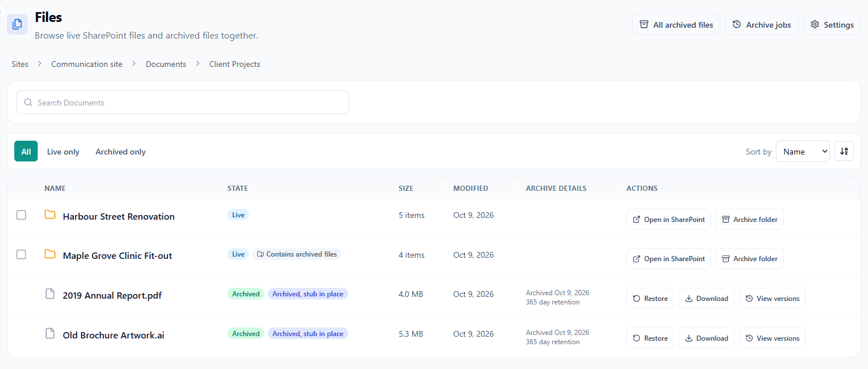Open Harbour Street Renovation in SharePoint

(668, 219)
